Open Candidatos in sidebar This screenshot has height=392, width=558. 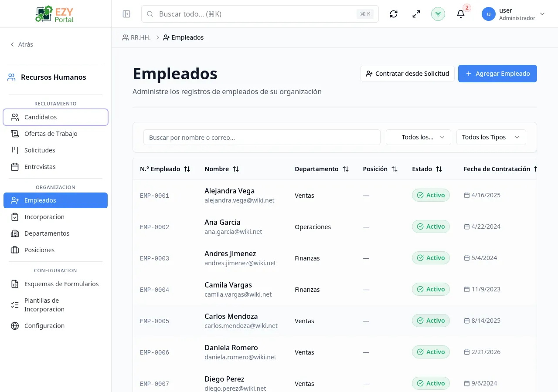55,117
